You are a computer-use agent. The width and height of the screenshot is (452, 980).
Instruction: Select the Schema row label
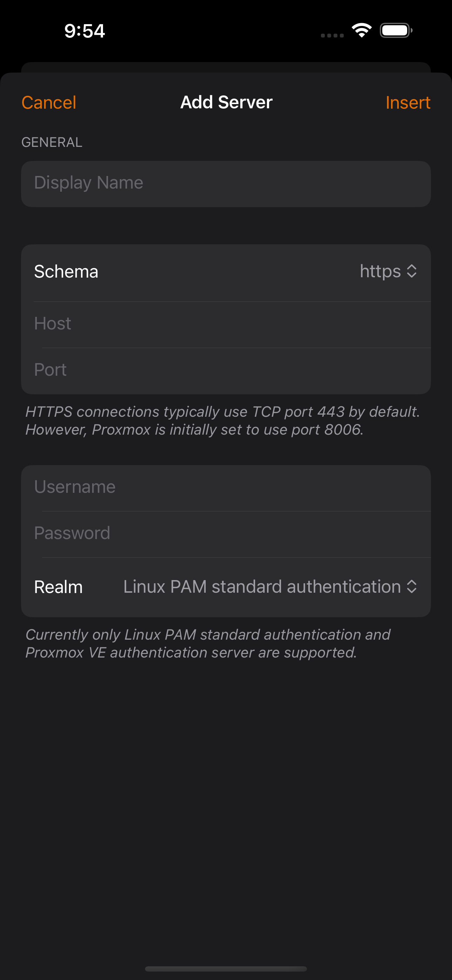click(66, 272)
